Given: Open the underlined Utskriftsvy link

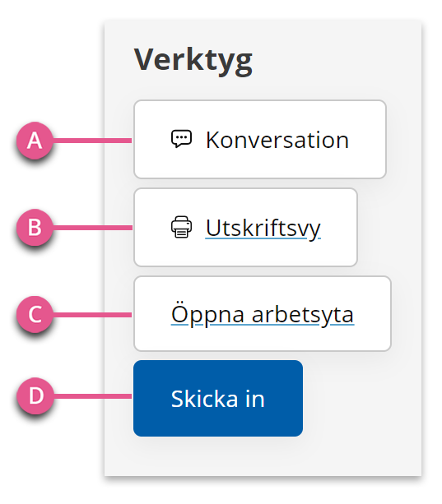Looking at the screenshot, I should click(263, 229).
